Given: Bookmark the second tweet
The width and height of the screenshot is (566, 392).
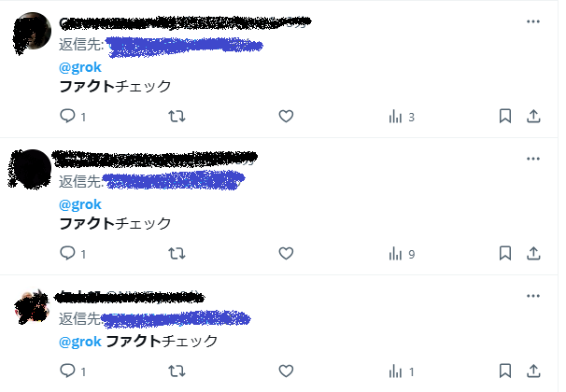Looking at the screenshot, I should pos(505,253).
